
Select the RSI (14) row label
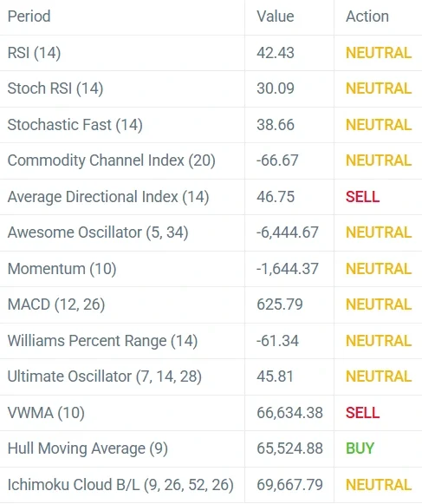click(x=34, y=53)
